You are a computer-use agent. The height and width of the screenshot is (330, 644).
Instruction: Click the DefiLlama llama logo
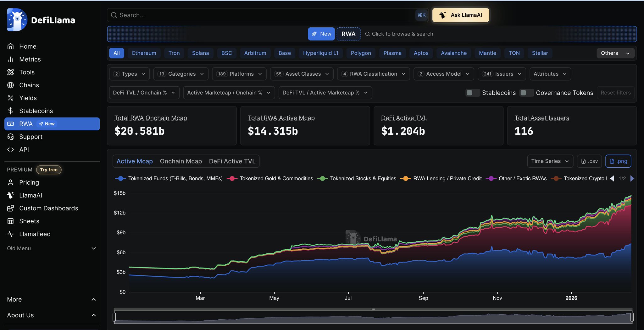(x=17, y=20)
